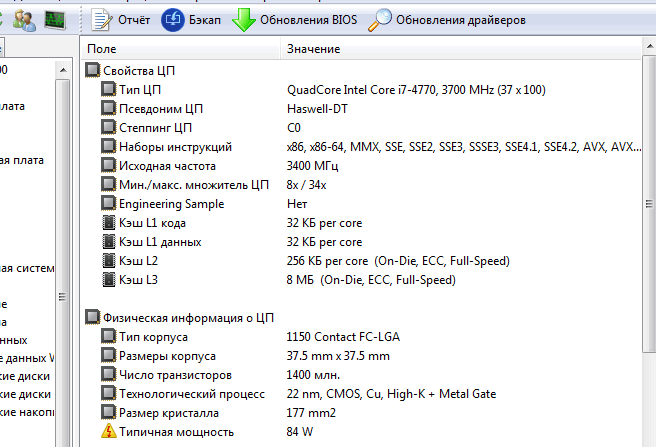Image resolution: width=656 pixels, height=447 pixels.
Task: Click the Бэкап backup icon
Action: click(x=173, y=20)
